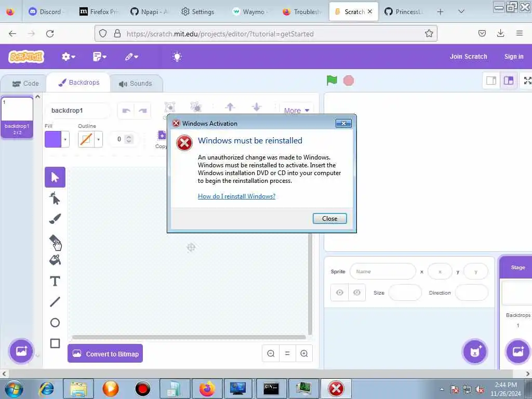Click the redo arrow in paint editor
This screenshot has width=532, height=399.
coord(142,110)
